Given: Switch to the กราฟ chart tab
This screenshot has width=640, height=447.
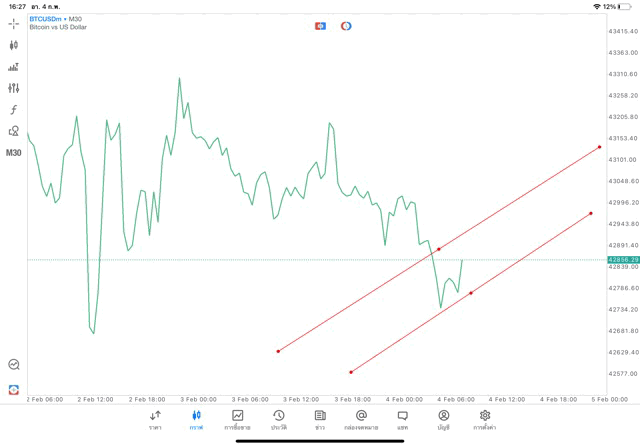Looking at the screenshot, I should coord(197,420).
